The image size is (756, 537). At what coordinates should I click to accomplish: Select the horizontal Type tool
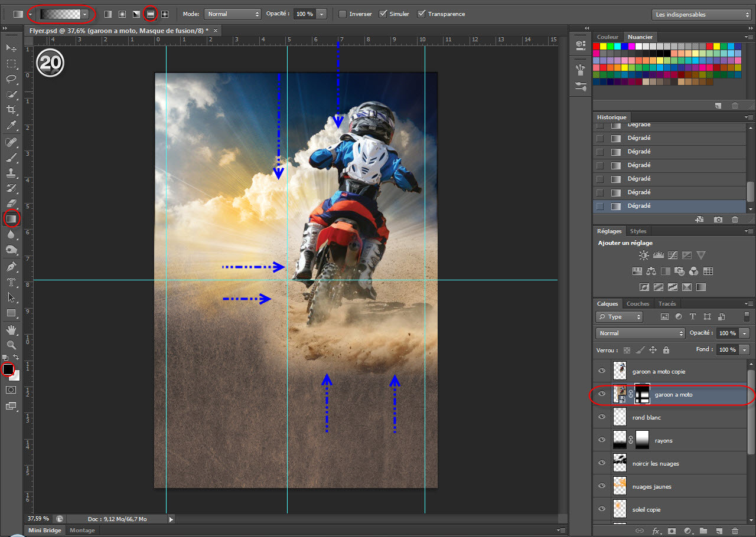11,282
